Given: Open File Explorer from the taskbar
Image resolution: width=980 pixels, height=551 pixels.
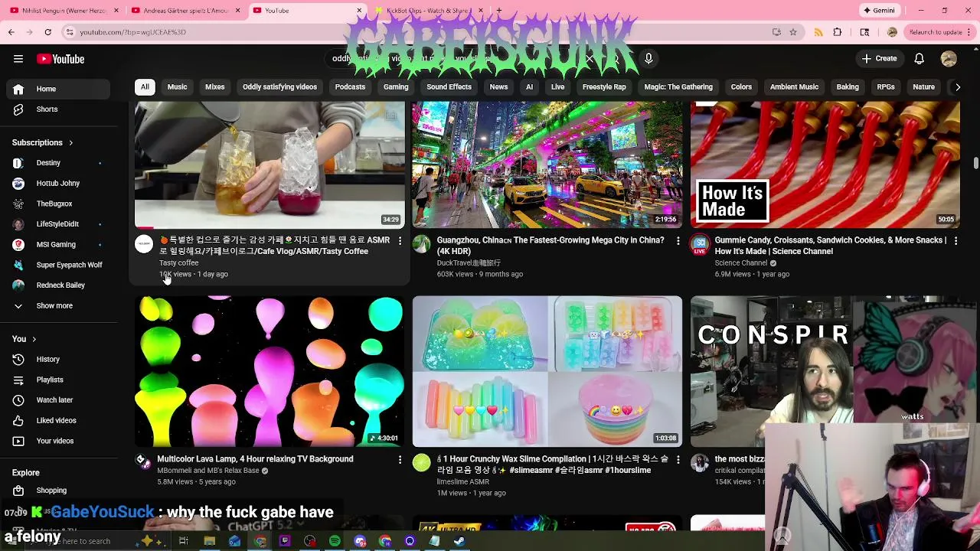Looking at the screenshot, I should coord(209,541).
